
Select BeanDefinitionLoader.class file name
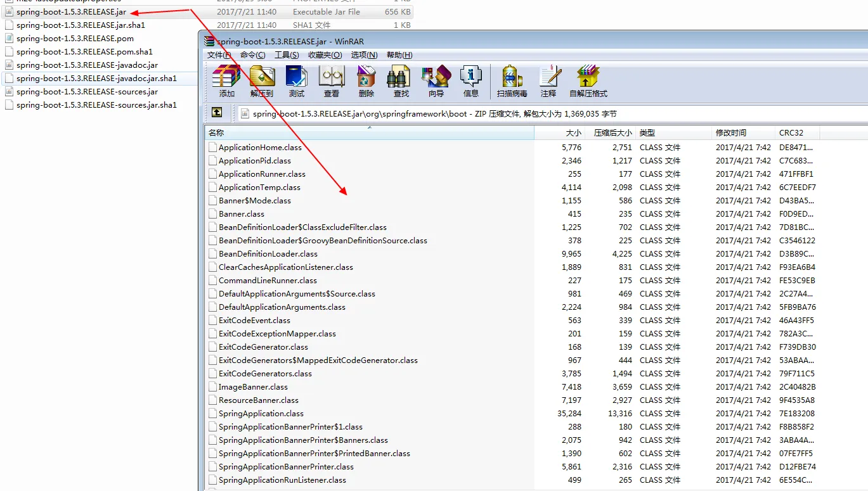click(268, 254)
